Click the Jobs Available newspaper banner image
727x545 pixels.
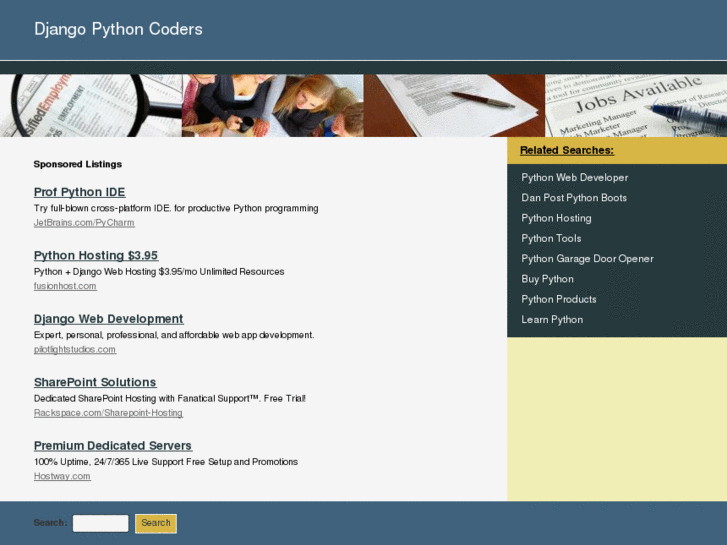tap(635, 105)
